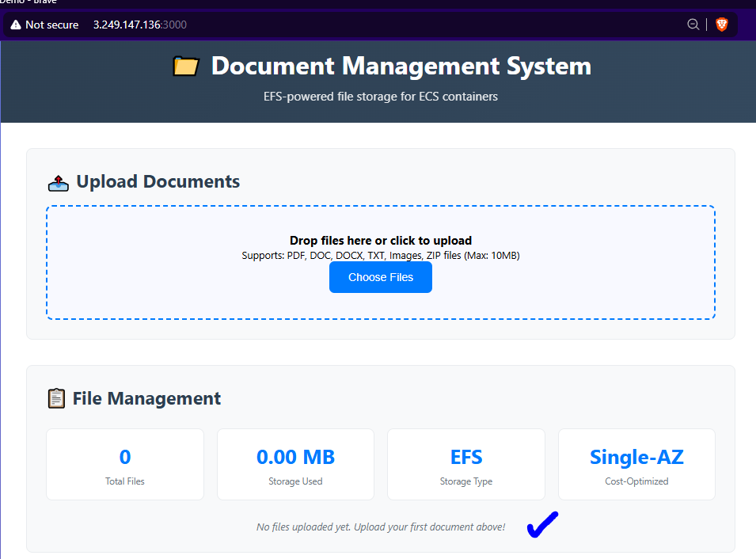Click the upload tray icon beside Upload Documents
Screen dimensions: 756x559
pyautogui.click(x=59, y=183)
